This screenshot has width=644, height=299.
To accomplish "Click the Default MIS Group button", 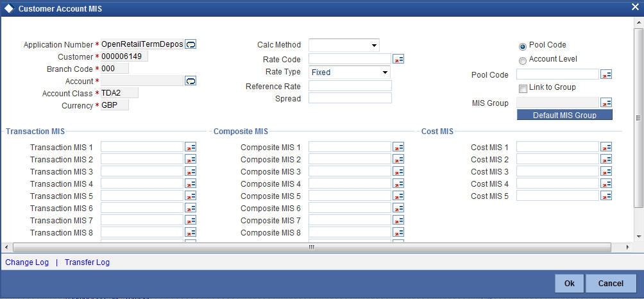I will tap(564, 115).
